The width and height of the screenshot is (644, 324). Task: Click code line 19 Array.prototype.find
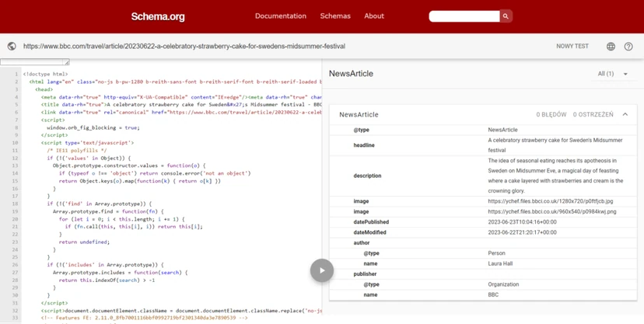click(108, 211)
